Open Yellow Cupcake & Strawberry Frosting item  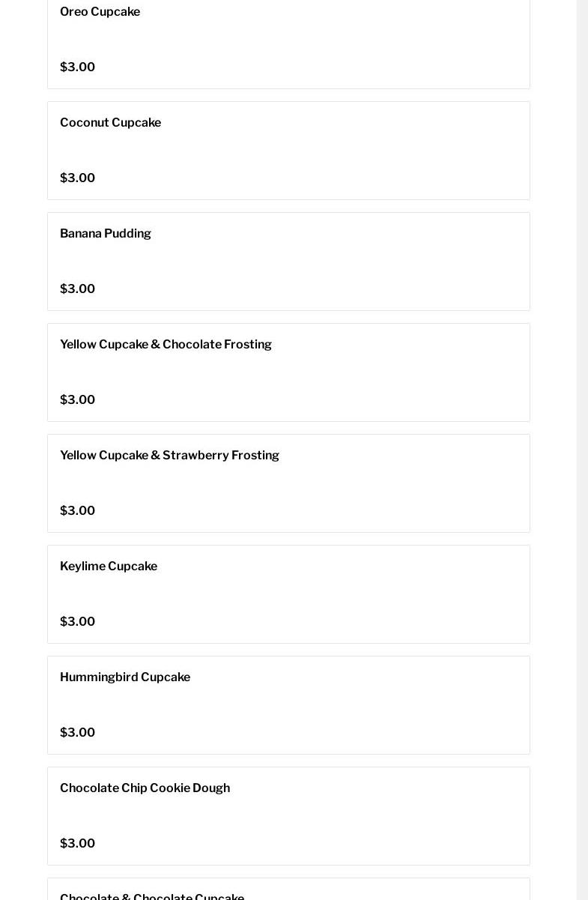coord(288,483)
